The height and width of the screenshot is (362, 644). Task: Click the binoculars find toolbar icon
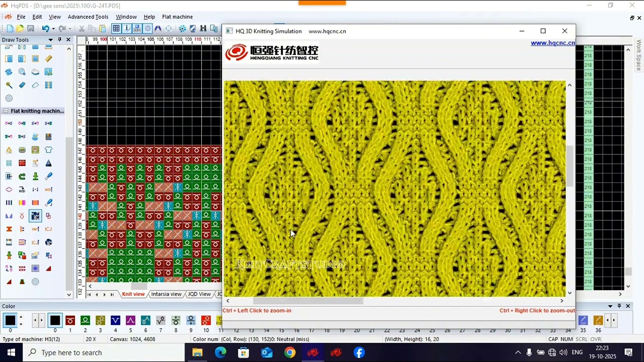pyautogui.click(x=203, y=29)
